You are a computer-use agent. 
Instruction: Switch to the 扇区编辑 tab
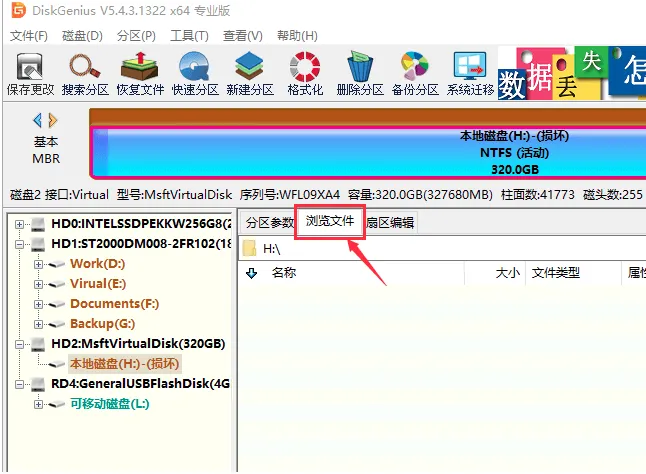[390, 223]
